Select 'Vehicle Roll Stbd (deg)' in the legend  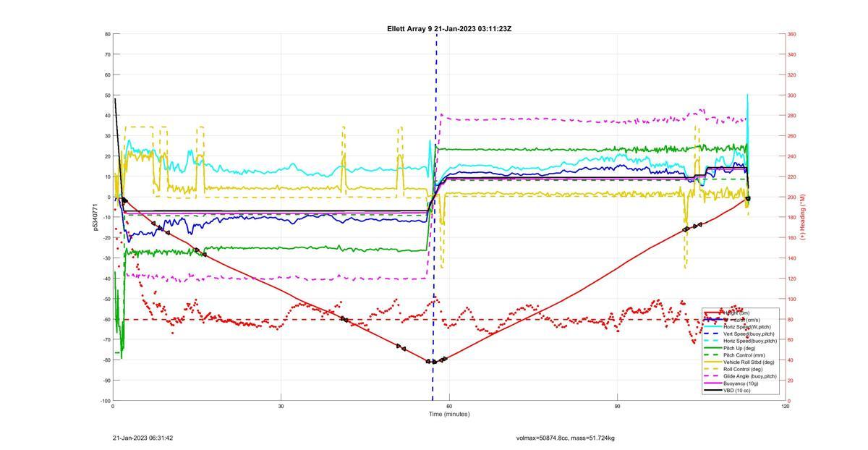tap(749, 362)
